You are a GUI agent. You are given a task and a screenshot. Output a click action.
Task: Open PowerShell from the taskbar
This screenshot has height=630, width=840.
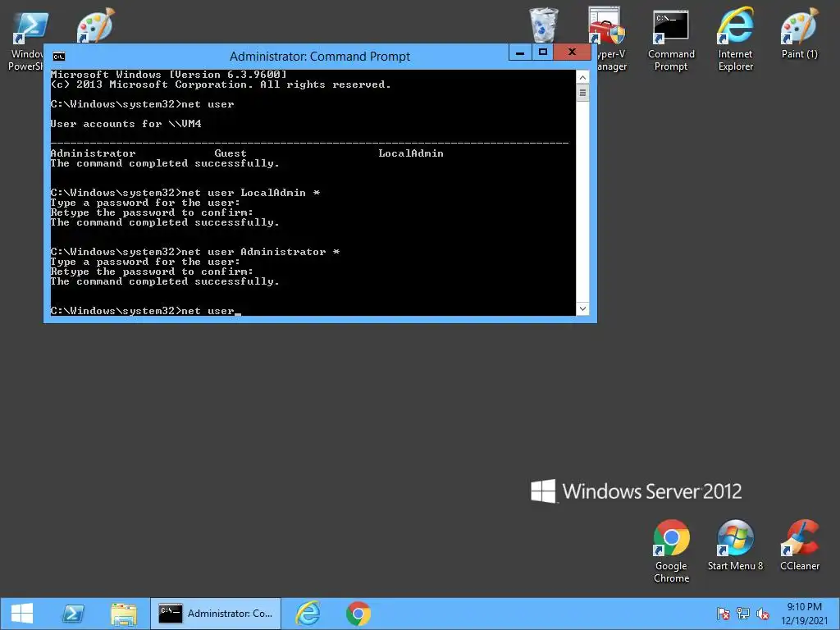point(73,614)
